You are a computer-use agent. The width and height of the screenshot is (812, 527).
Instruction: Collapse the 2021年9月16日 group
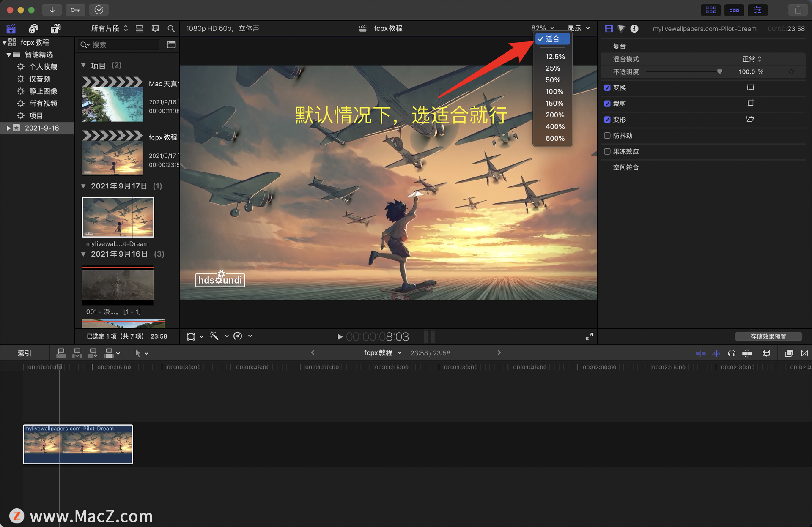(83, 254)
